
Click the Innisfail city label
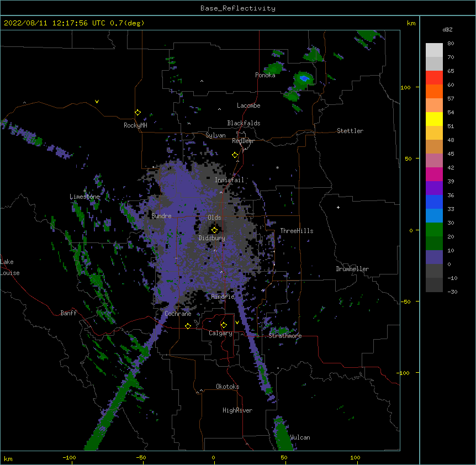[x=229, y=180]
